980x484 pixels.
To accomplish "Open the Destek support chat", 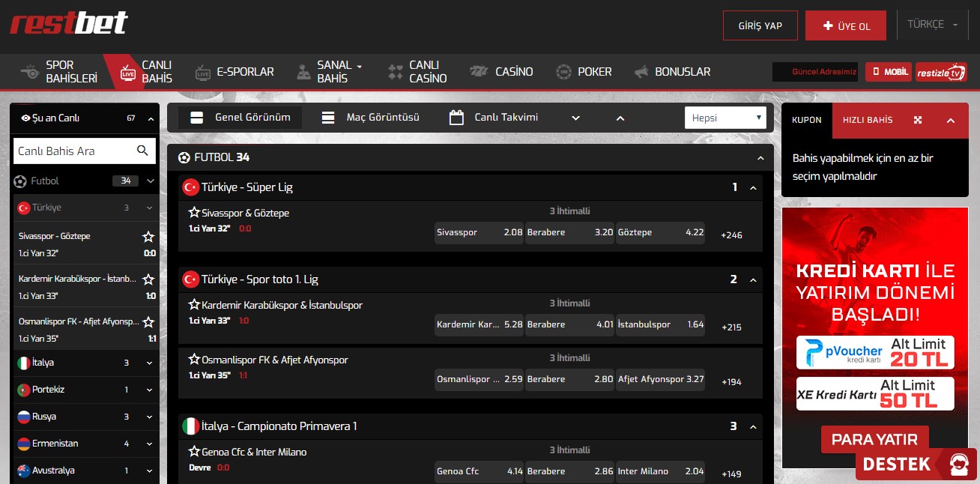I will pos(916,464).
